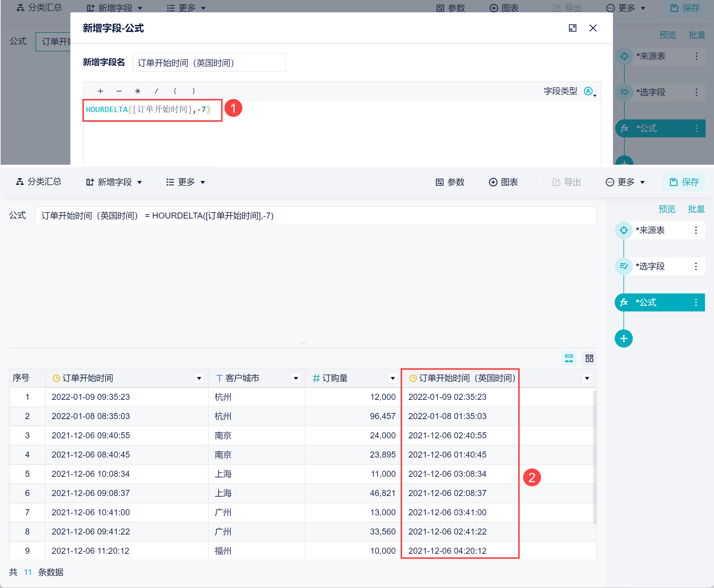This screenshot has width=714, height=588.
Task: Insert multiplication operator in formula editor
Action: [137, 91]
